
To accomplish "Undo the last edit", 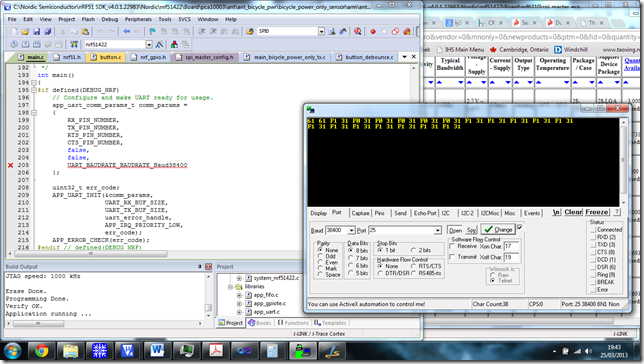I will tap(100, 31).
